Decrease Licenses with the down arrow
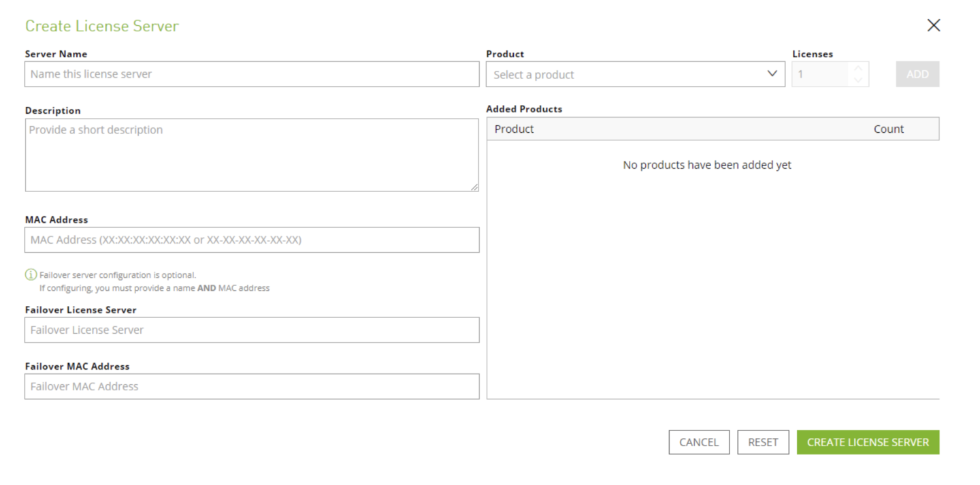Screen dimensions: 980x485 pyautogui.click(x=858, y=80)
